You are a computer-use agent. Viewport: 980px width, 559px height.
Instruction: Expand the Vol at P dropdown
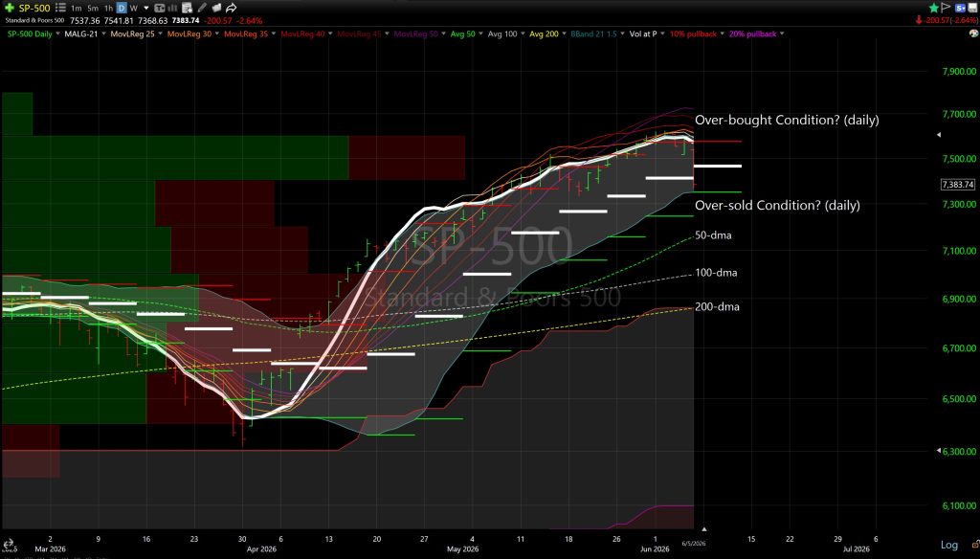(663, 34)
